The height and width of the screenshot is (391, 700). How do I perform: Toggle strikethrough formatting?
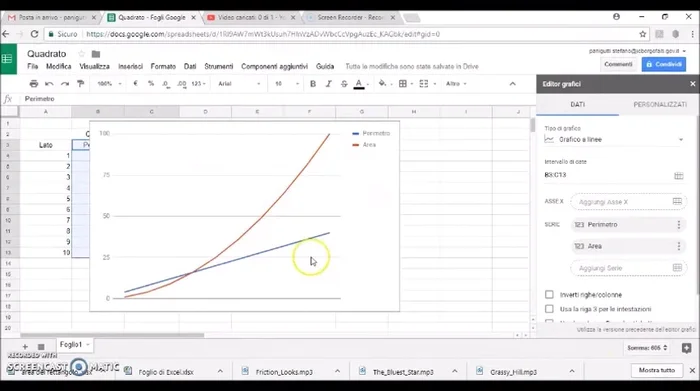pos(344,83)
